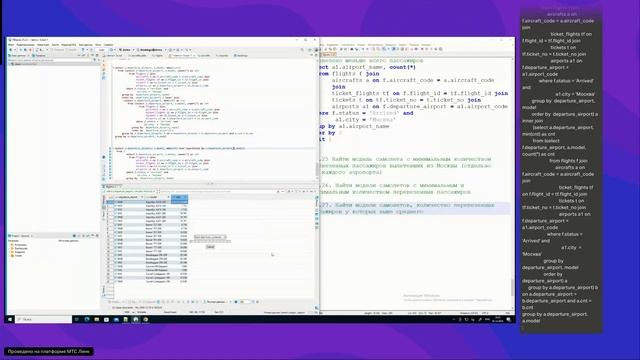Open the Редактировать menu in DBeaver
Screen dimensions: 640x360
(x=25, y=45)
